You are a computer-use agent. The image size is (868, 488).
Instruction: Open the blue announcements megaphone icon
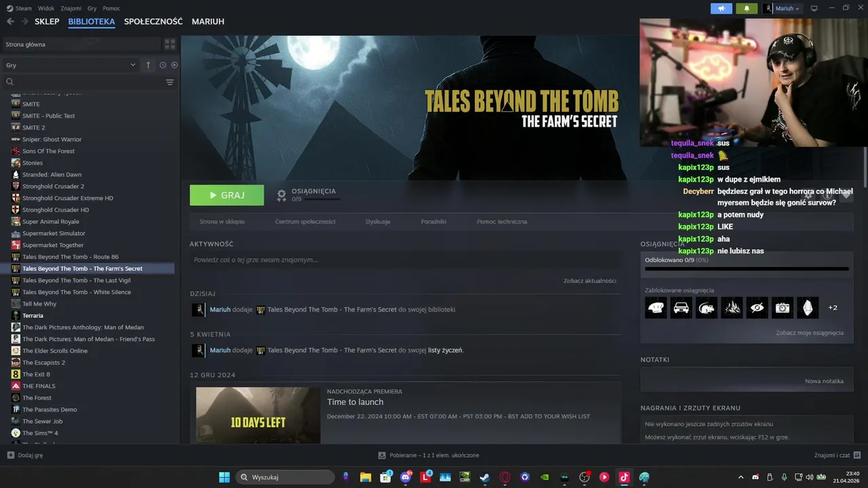(721, 8)
